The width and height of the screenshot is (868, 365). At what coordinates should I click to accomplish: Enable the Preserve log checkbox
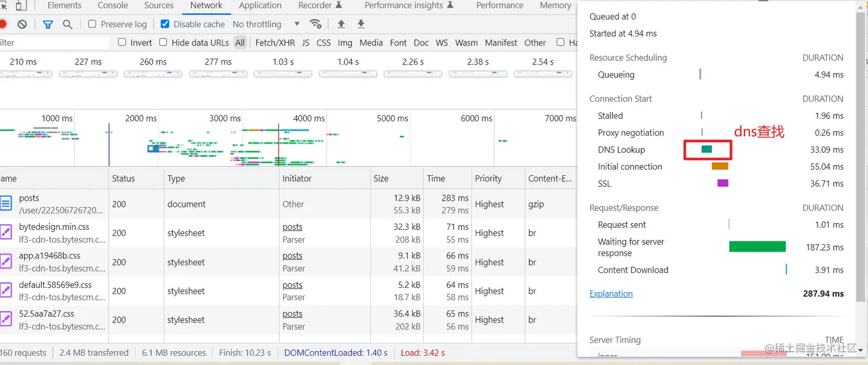pyautogui.click(x=92, y=24)
